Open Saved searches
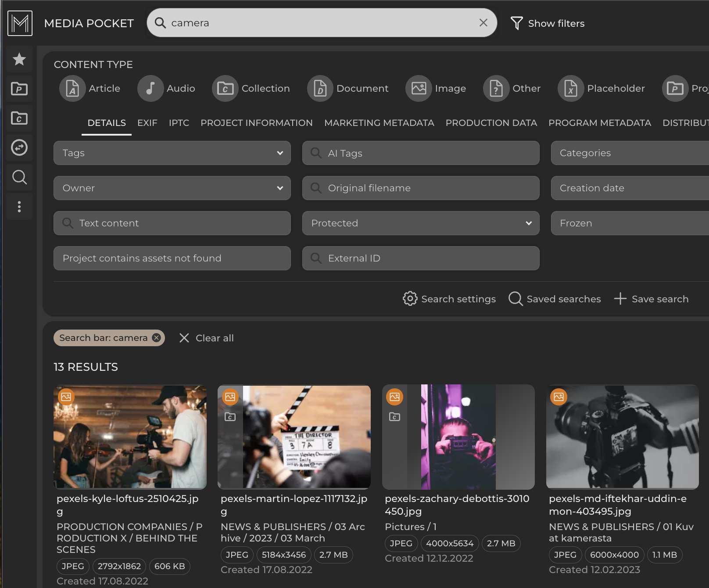Image resolution: width=709 pixels, height=588 pixels. [x=555, y=299]
